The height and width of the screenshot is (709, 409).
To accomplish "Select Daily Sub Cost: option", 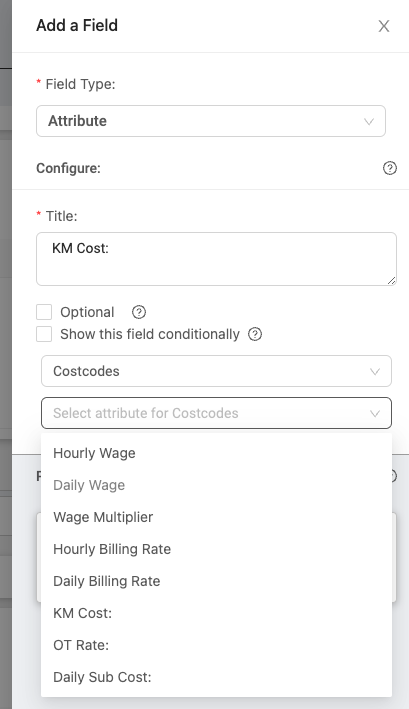I will coord(216,677).
